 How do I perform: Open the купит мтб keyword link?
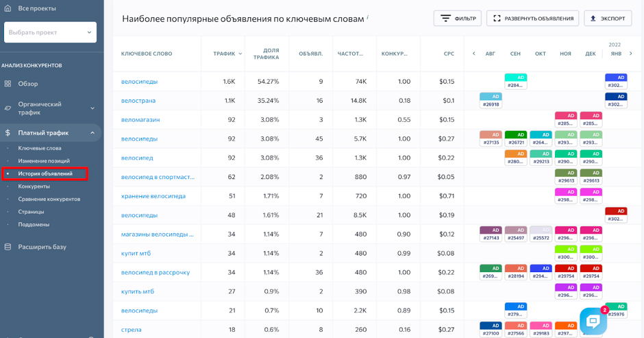point(136,253)
